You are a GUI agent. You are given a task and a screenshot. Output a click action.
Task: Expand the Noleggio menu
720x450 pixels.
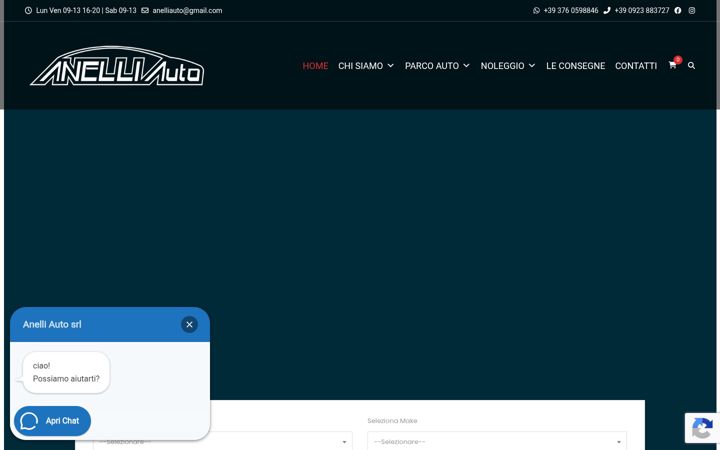pos(508,66)
